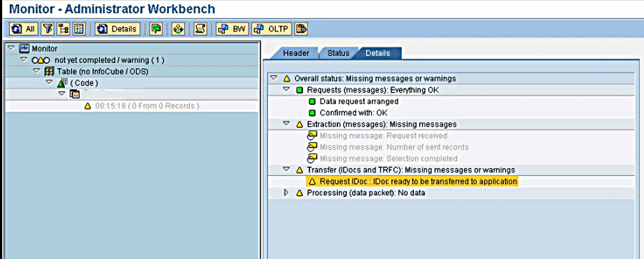Select 'Missing message: Request received' row
644x259 pixels.
383,136
